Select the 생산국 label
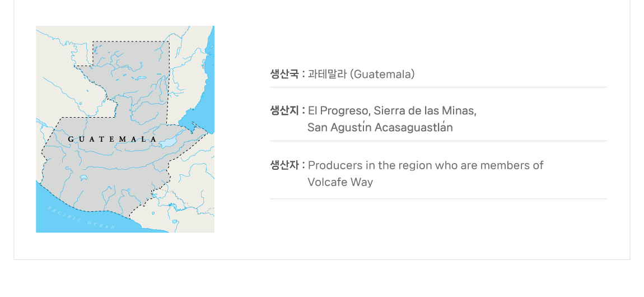Screen dimensions: 644x297 pos(284,74)
